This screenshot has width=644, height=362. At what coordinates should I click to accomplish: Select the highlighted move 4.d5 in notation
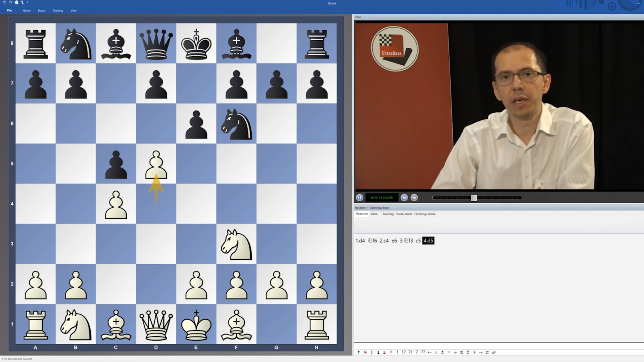(x=428, y=241)
